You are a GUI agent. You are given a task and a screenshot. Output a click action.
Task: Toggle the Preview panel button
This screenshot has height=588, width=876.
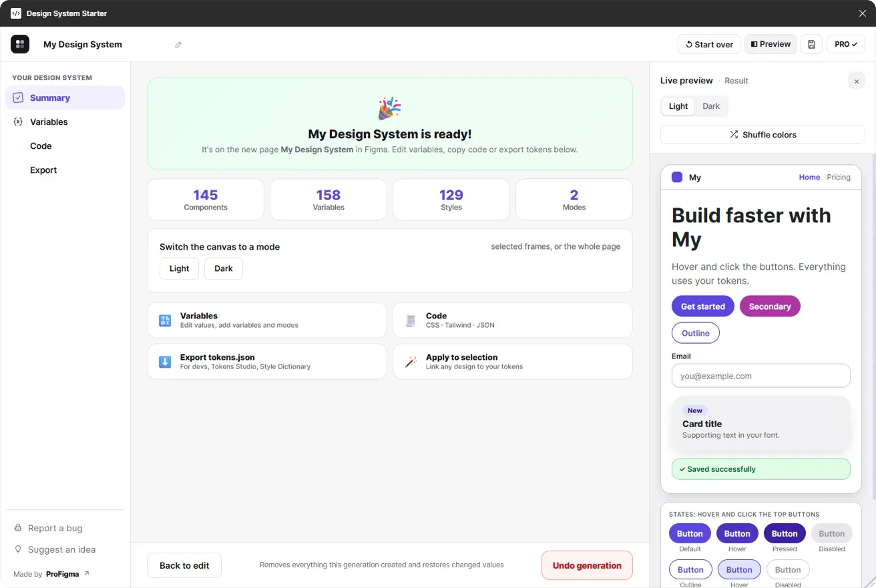coord(771,44)
